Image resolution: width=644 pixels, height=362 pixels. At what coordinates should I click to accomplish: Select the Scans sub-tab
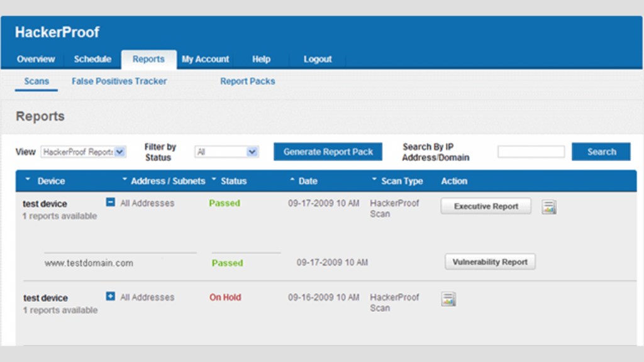(36, 81)
